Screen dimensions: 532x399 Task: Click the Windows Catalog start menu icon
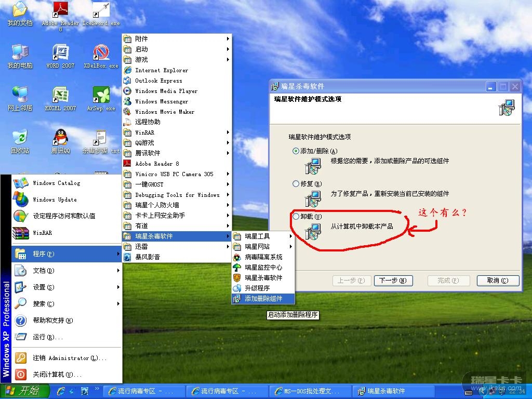pyautogui.click(x=20, y=183)
